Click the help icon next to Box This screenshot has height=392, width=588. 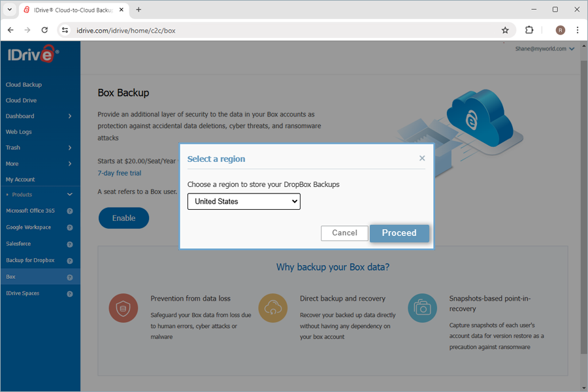[x=70, y=276]
